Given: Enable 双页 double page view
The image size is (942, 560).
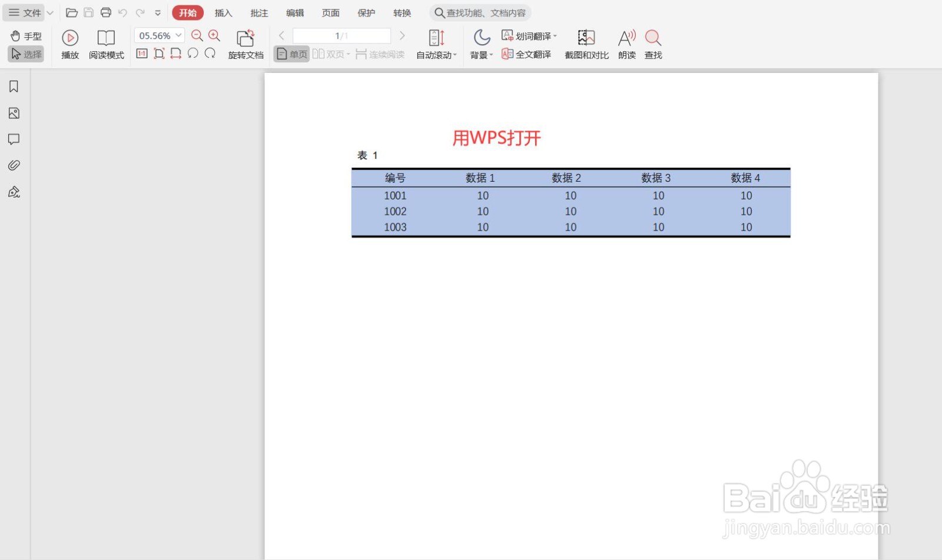Looking at the screenshot, I should (331, 54).
